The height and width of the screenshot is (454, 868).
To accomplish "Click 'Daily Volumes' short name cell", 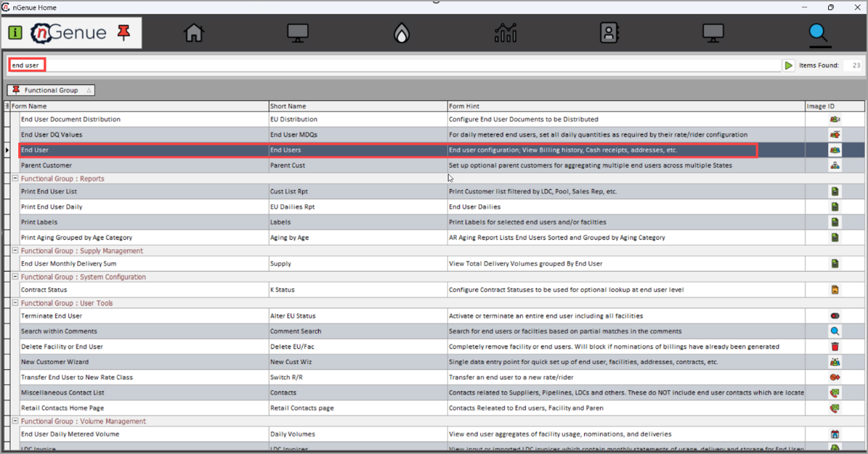I will point(292,434).
